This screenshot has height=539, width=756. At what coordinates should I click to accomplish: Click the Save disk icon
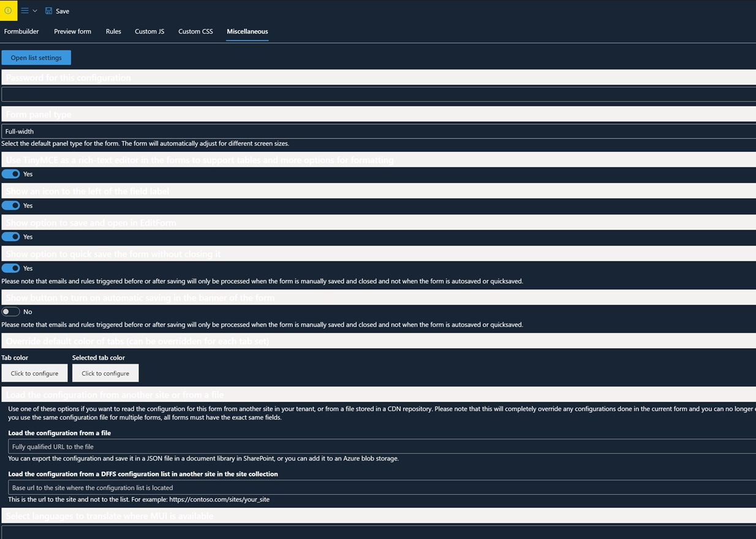pos(49,10)
